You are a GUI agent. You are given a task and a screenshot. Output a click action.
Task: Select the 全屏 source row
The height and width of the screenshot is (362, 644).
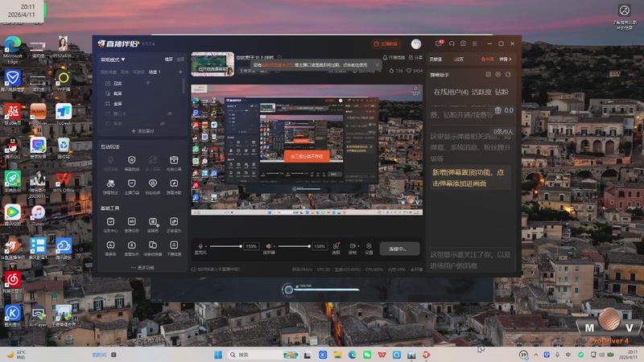click(142, 104)
